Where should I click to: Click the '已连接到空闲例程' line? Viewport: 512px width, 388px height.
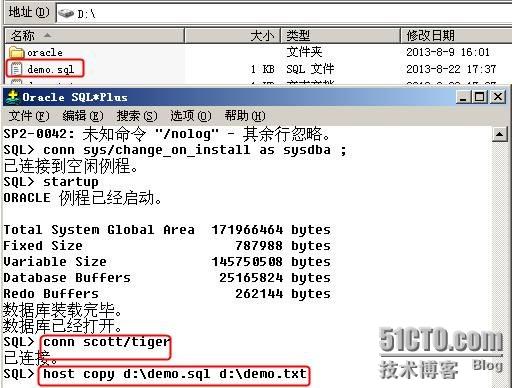[71, 166]
